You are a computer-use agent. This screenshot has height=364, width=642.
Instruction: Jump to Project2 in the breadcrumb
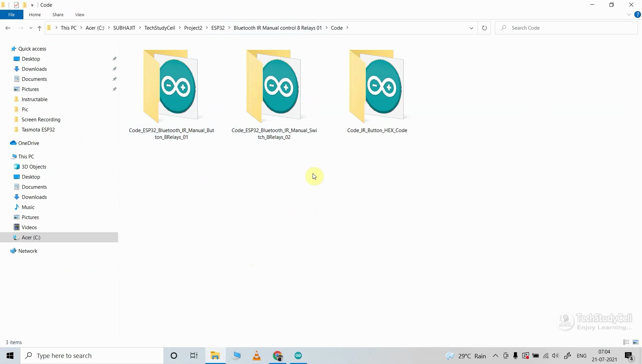tap(193, 28)
